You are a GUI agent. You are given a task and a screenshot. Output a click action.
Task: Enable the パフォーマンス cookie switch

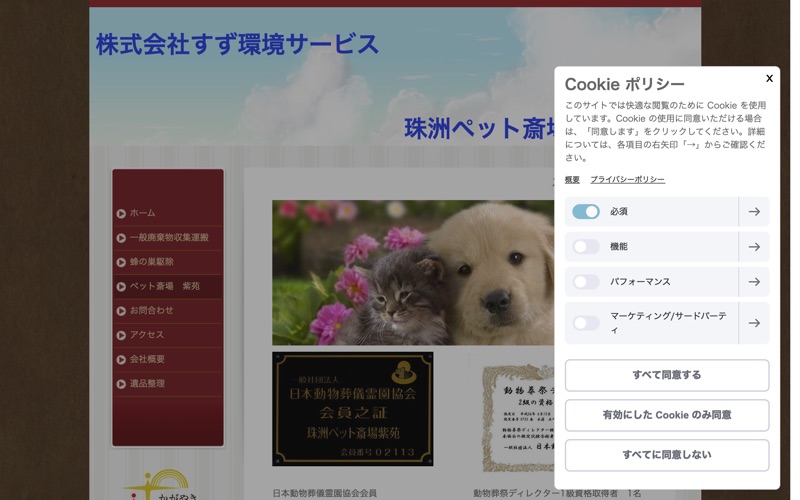tap(585, 282)
